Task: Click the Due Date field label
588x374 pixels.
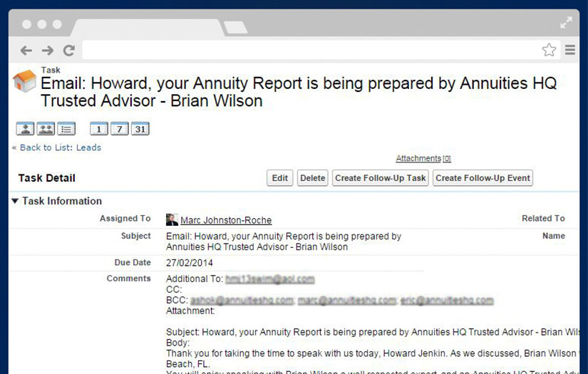Action: 133,262
